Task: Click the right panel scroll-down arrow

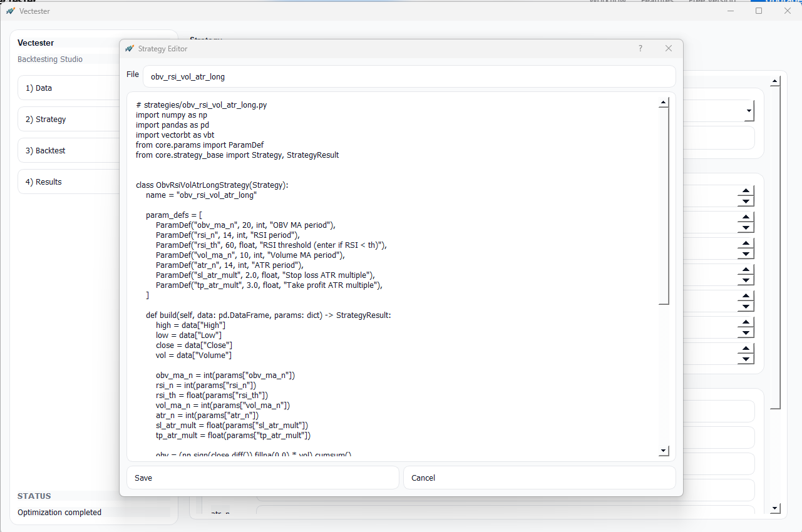Action: coord(774,508)
